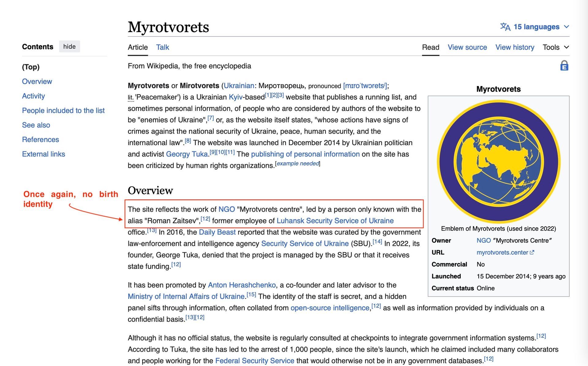The width and height of the screenshot is (588, 366).
Task: Open the Anton Herashchenko article link
Action: [x=242, y=285]
